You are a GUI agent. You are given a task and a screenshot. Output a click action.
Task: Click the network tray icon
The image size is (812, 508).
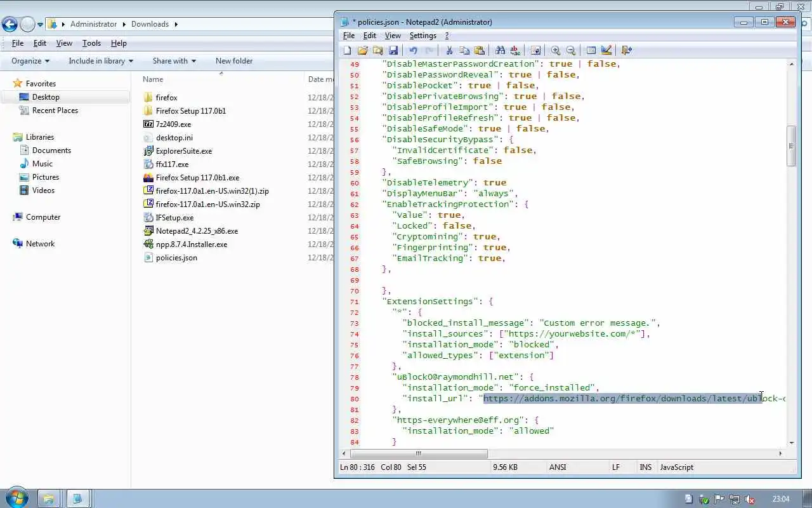[735, 499]
